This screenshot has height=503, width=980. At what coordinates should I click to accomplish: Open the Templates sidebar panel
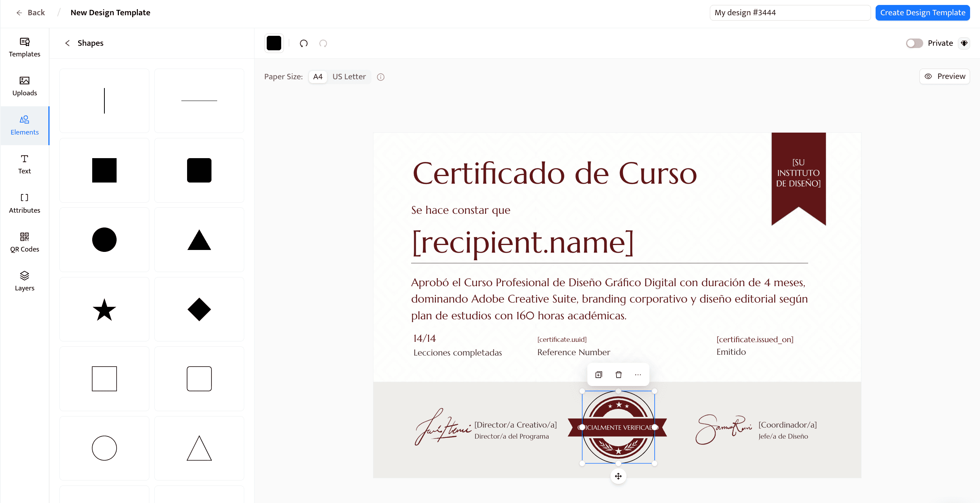pos(24,47)
